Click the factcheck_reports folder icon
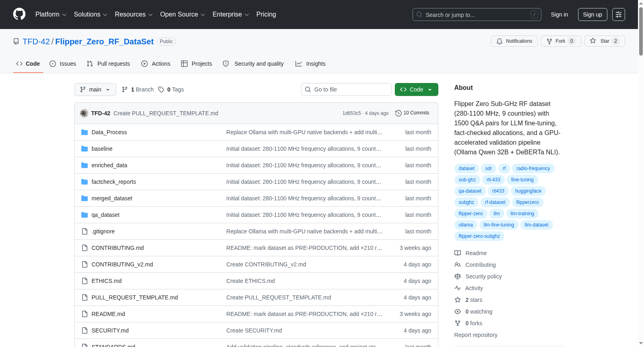 click(85, 182)
